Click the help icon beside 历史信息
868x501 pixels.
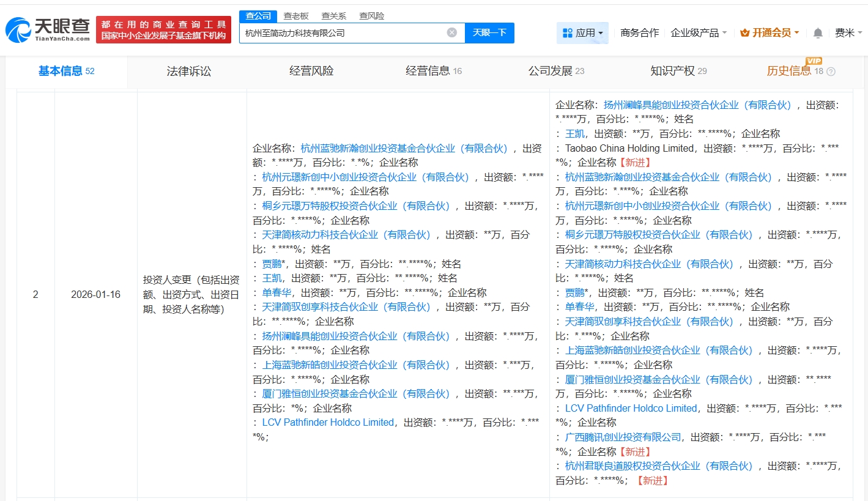coord(831,72)
